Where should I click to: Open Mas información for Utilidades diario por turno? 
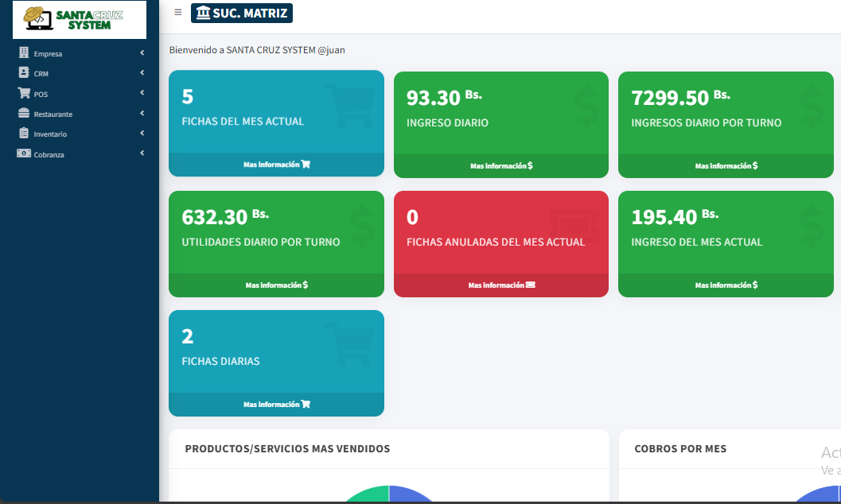[276, 285]
